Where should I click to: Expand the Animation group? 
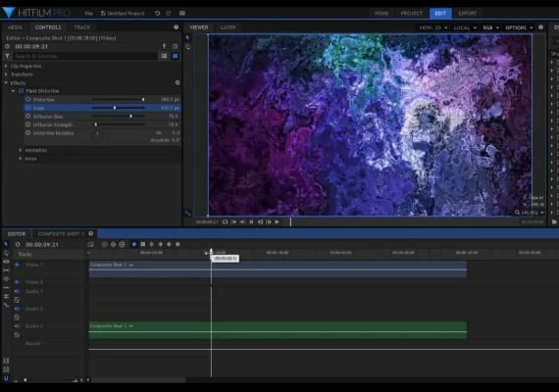point(21,150)
